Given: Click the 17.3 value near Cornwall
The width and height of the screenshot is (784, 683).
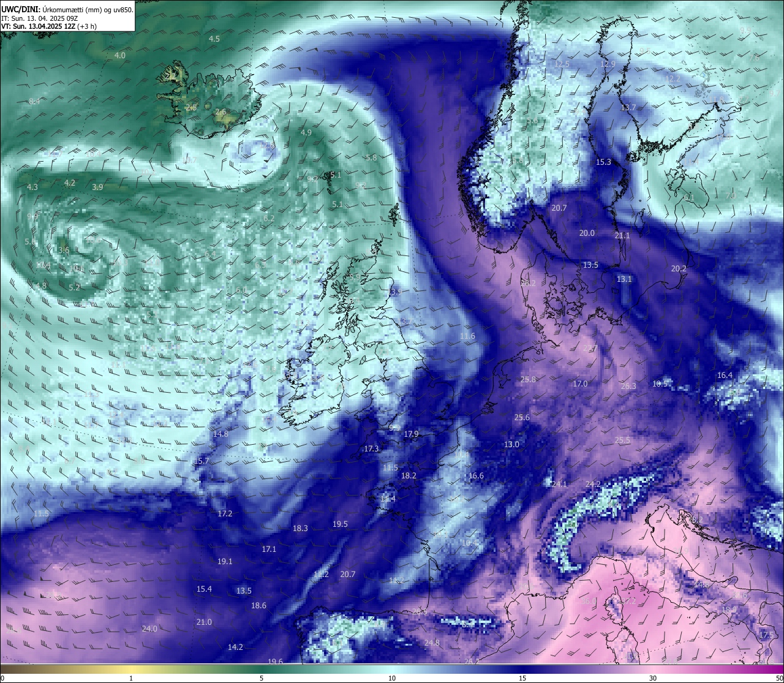Looking at the screenshot, I should [371, 448].
